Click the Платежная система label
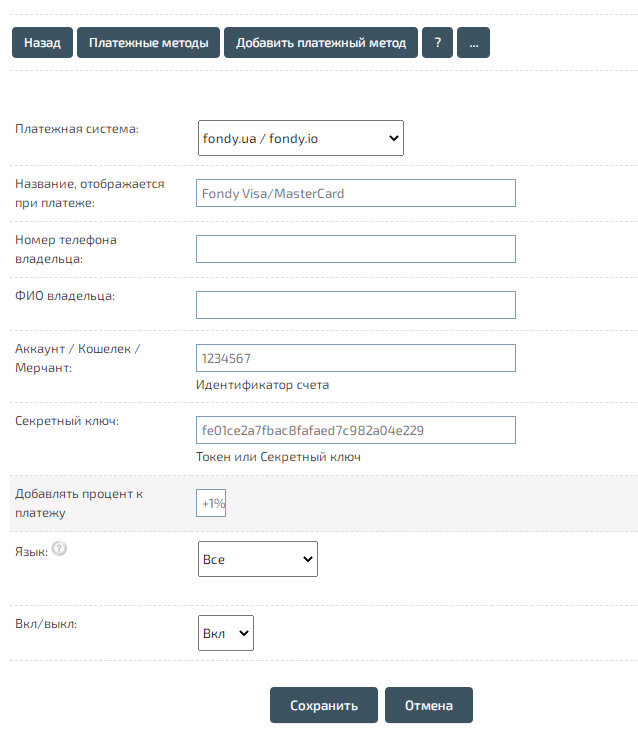This screenshot has width=638, height=734. tap(77, 130)
